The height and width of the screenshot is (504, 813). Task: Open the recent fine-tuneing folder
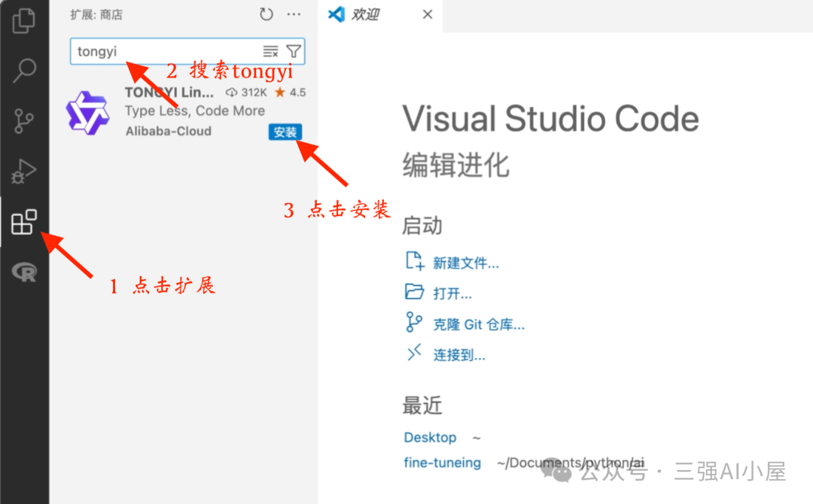click(442, 463)
